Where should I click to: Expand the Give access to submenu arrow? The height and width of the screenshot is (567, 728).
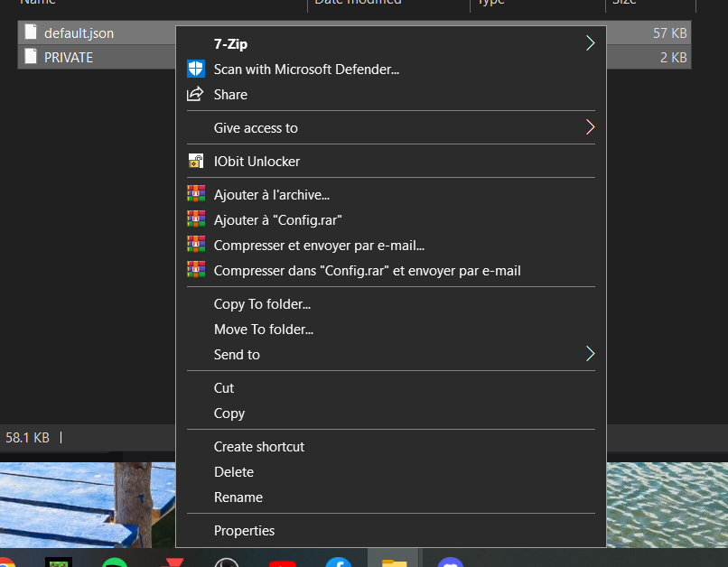tap(590, 127)
